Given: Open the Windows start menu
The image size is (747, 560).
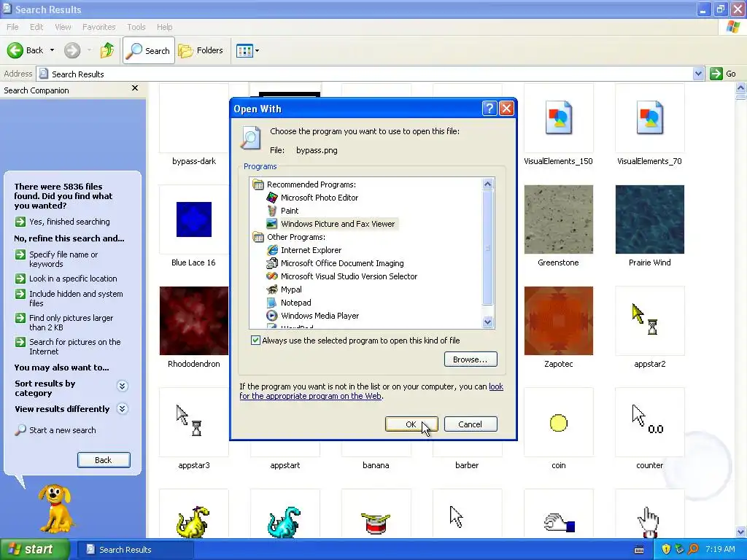Looking at the screenshot, I should coord(35,550).
